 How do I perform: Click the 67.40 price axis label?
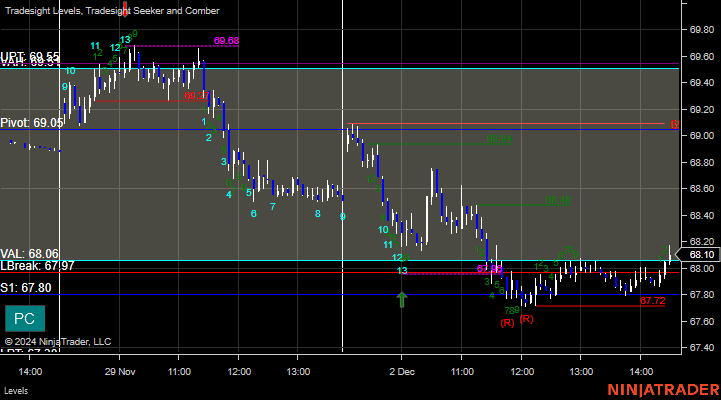[702, 348]
